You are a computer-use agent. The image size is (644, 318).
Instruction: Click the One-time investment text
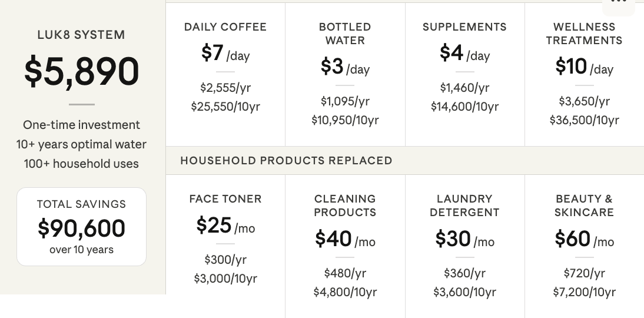click(x=81, y=125)
